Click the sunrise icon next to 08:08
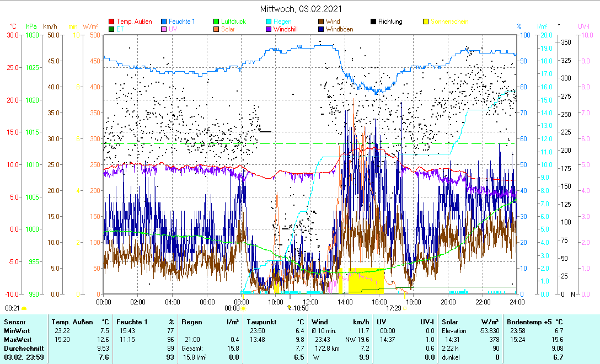The height and width of the screenshot is (364, 600). point(243,309)
